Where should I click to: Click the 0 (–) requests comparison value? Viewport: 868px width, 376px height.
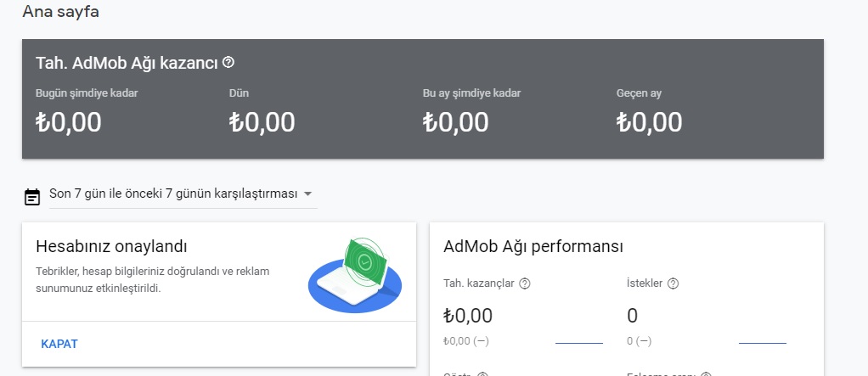(x=639, y=341)
